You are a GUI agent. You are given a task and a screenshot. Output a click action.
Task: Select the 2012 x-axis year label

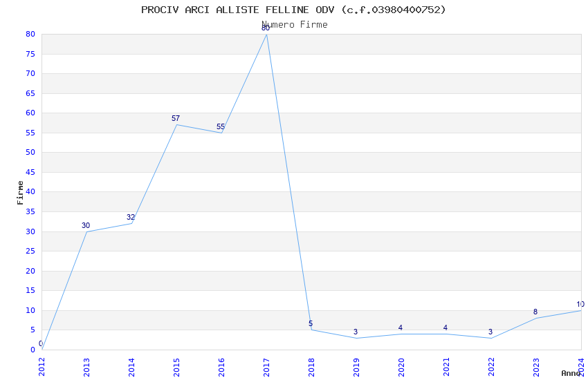click(42, 367)
